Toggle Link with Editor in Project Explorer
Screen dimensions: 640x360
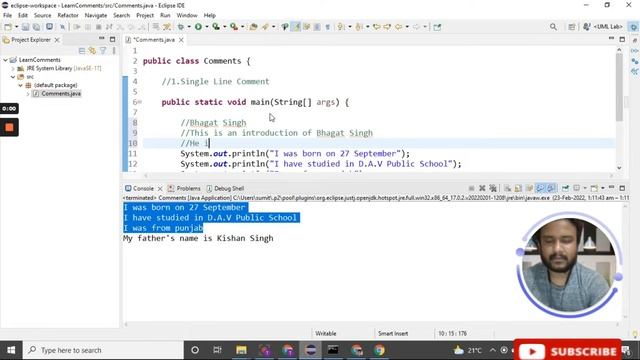pyautogui.click(x=92, y=51)
